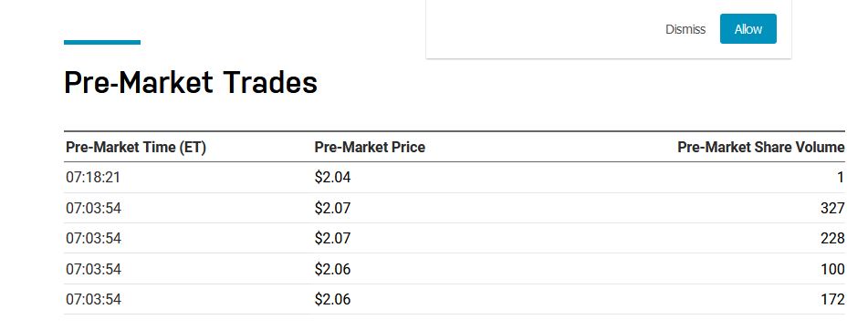Click the Allow button in the notification prompt
The height and width of the screenshot is (330, 868).
pos(748,29)
